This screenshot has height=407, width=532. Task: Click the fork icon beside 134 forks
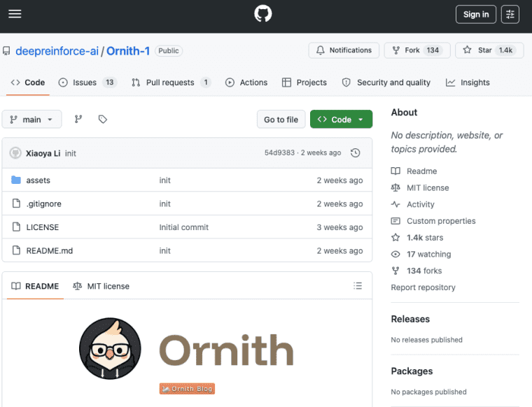tap(395, 271)
